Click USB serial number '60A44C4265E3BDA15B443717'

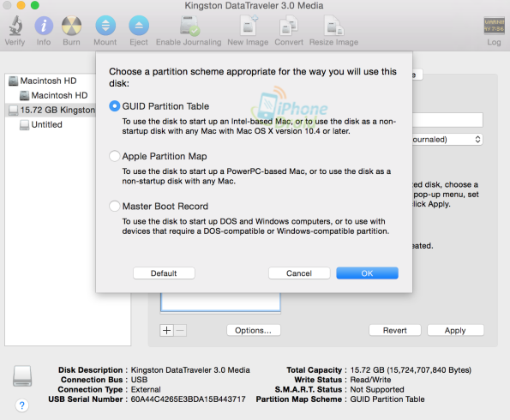(x=188, y=399)
